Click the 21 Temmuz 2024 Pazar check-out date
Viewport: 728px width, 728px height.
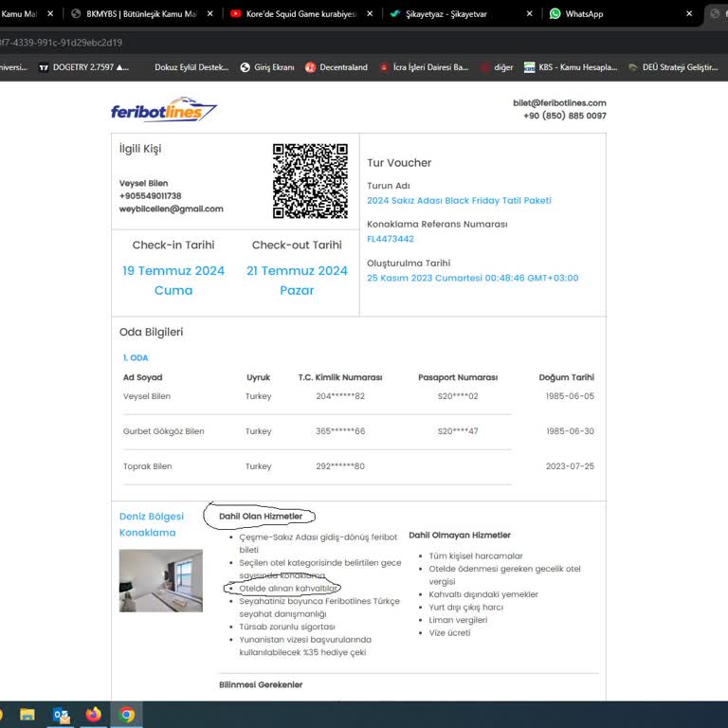pos(297,281)
